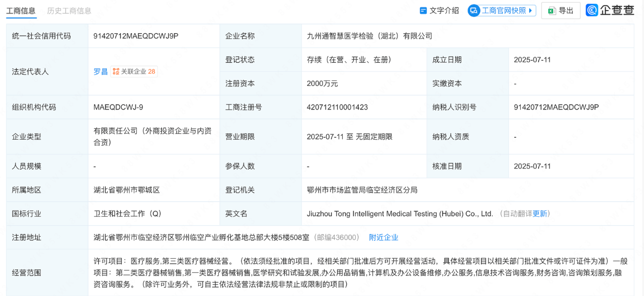The height and width of the screenshot is (296, 644).
Task: Open the 附近企业 link
Action: 383,237
